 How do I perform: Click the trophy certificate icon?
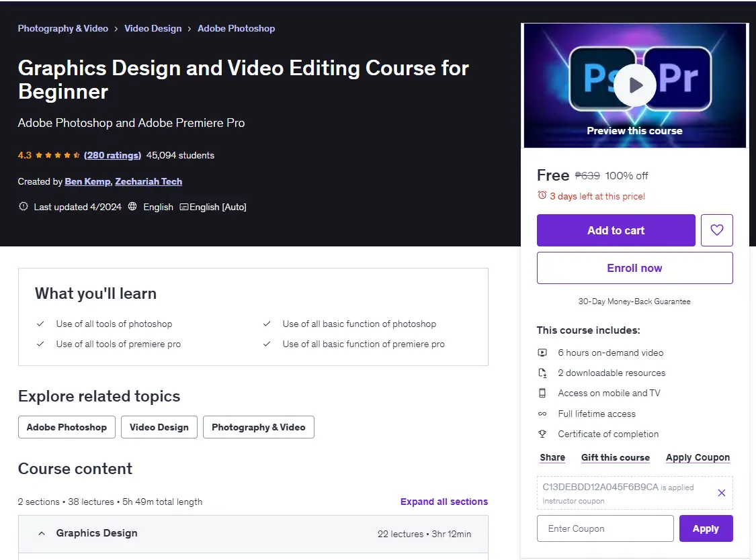pos(542,434)
